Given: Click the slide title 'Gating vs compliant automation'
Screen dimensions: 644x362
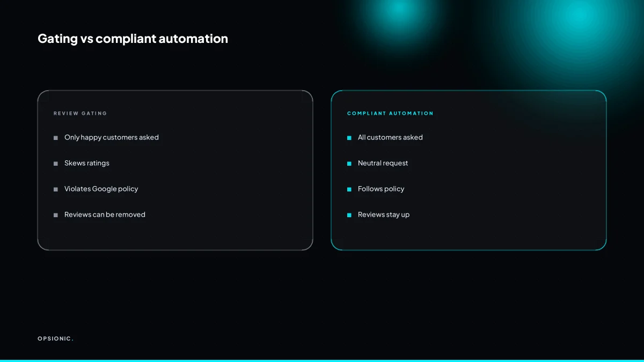Looking at the screenshot, I should tap(133, 39).
